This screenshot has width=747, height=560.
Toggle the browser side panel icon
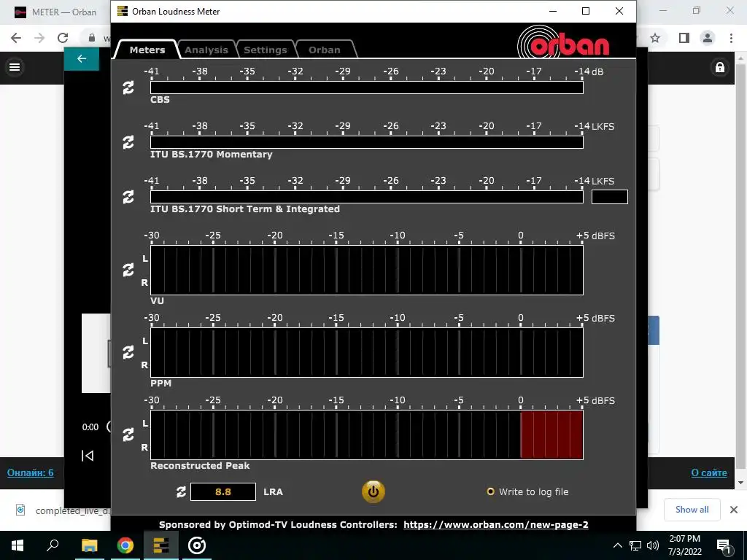pos(684,38)
